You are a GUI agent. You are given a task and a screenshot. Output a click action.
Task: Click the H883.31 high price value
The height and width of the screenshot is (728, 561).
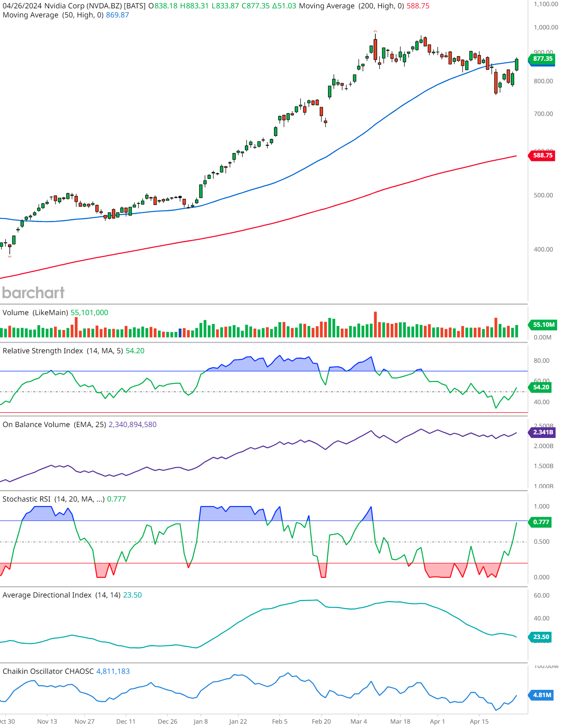click(x=195, y=6)
